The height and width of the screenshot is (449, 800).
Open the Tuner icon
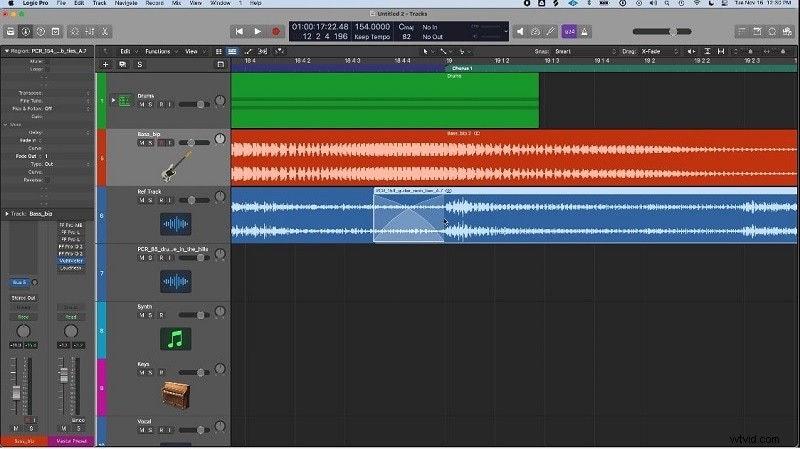[x=535, y=32]
